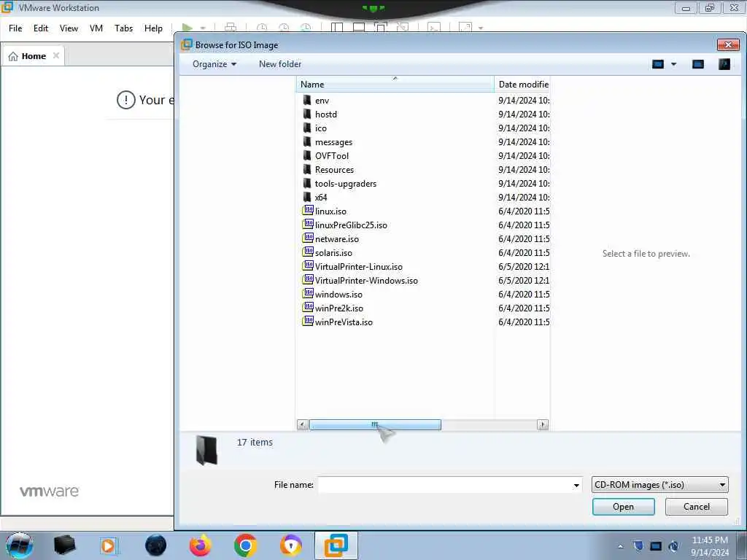Select the env folder icon

tap(307, 100)
